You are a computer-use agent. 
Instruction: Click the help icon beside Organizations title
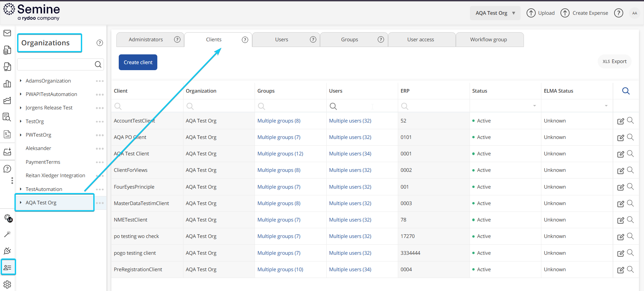tap(100, 43)
